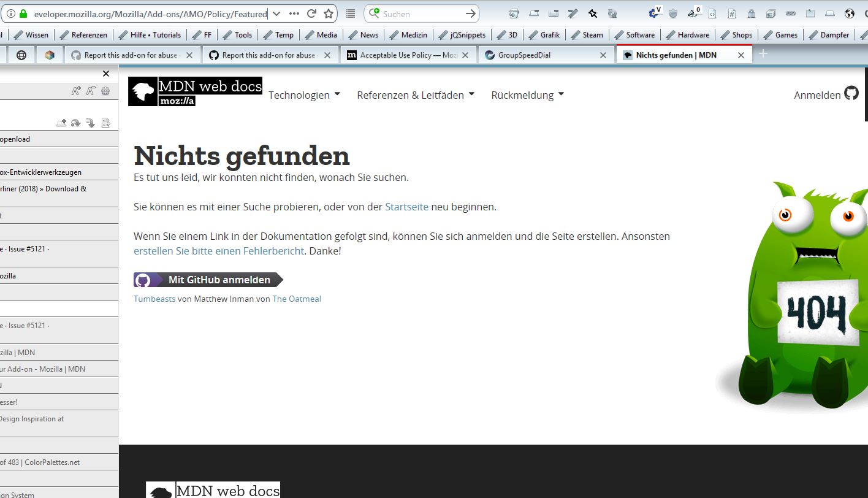The height and width of the screenshot is (498, 868).
Task: Open the Referenzen bookmarks folder
Action: 82,35
